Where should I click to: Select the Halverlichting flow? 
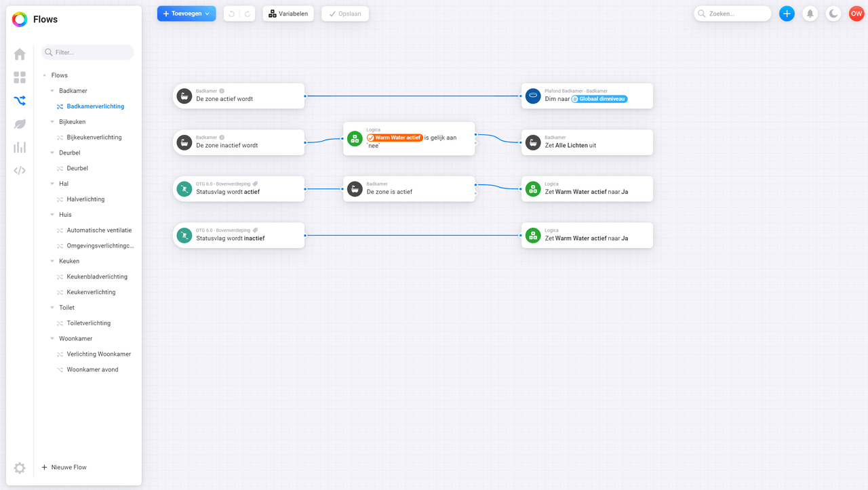point(85,199)
